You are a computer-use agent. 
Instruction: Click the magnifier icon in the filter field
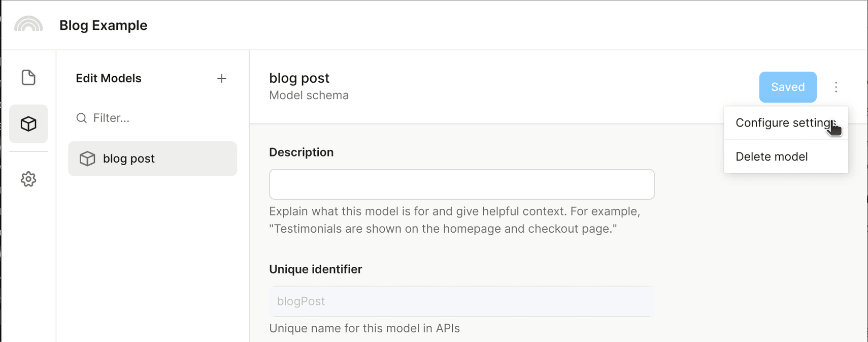click(82, 118)
